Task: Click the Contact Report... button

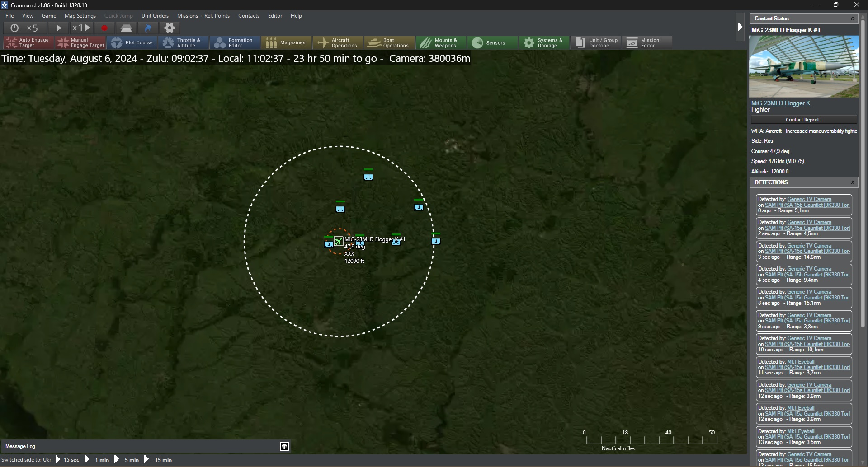Action: coord(804,120)
